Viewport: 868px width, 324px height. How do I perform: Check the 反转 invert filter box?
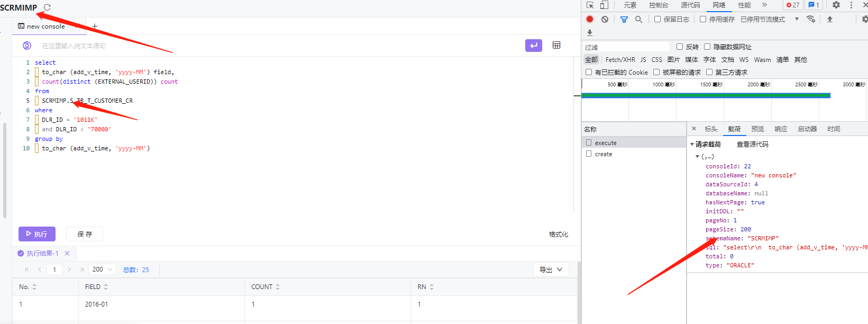click(680, 47)
